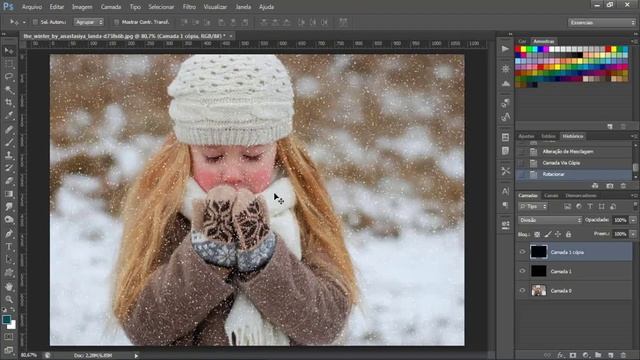Image resolution: width=640 pixels, height=360 pixels.
Task: Toggle lock position icon
Action: (558, 234)
